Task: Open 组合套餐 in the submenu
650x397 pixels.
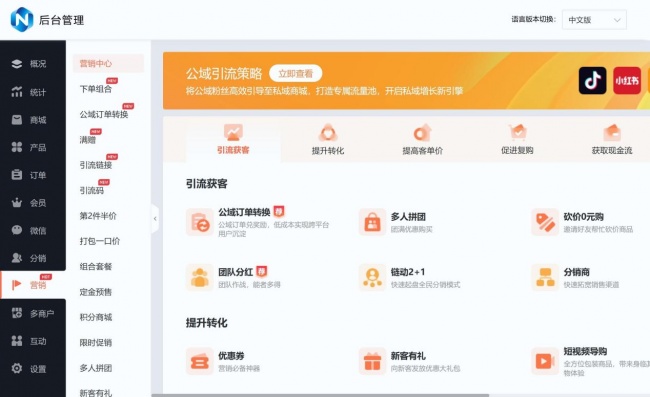Action: (96, 266)
